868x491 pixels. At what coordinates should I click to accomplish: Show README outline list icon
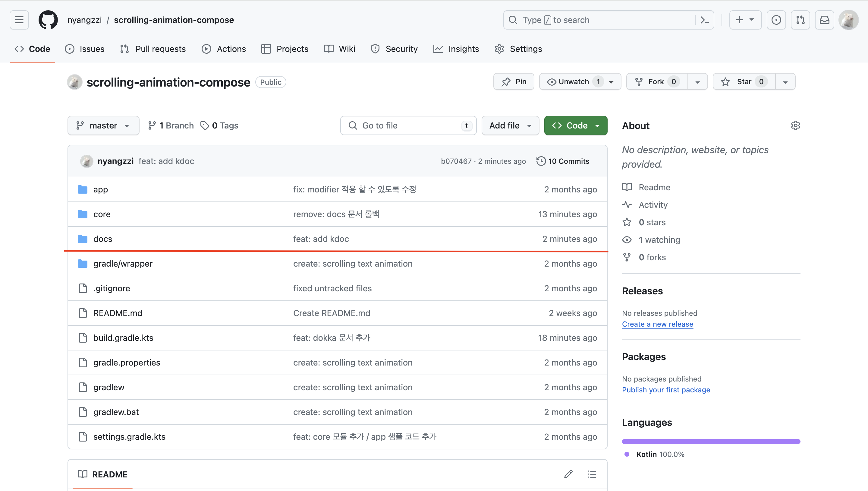tap(592, 474)
